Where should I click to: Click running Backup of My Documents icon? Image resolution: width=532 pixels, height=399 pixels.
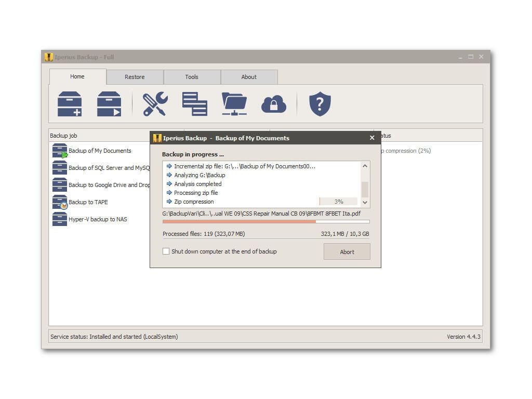click(60, 151)
